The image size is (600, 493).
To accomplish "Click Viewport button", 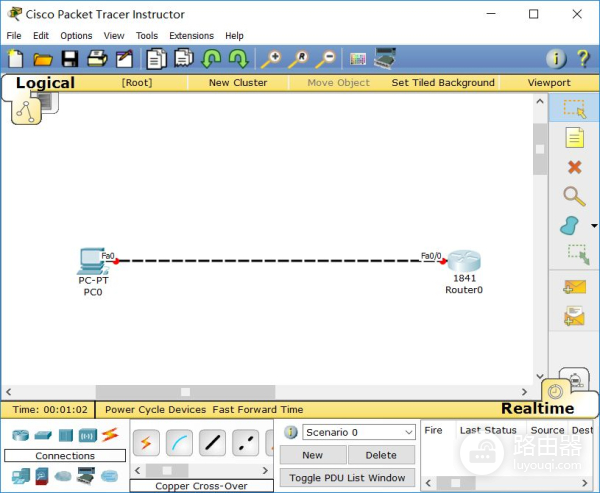I will click(x=549, y=83).
